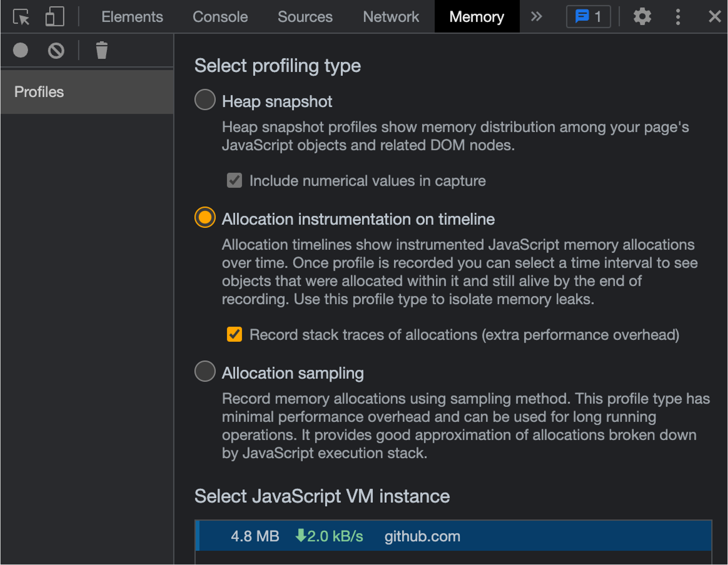Select the Profiles sidebar item

click(87, 92)
